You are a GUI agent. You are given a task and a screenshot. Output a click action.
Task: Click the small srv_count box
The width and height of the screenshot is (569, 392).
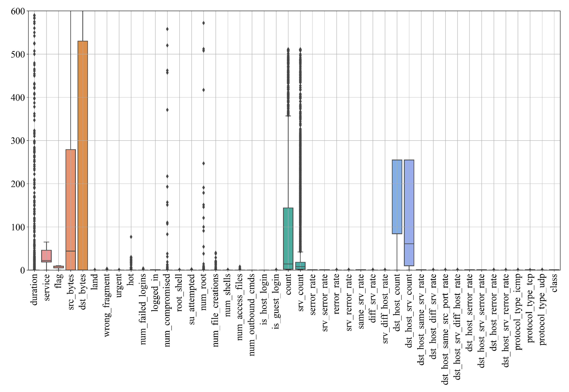click(x=300, y=266)
